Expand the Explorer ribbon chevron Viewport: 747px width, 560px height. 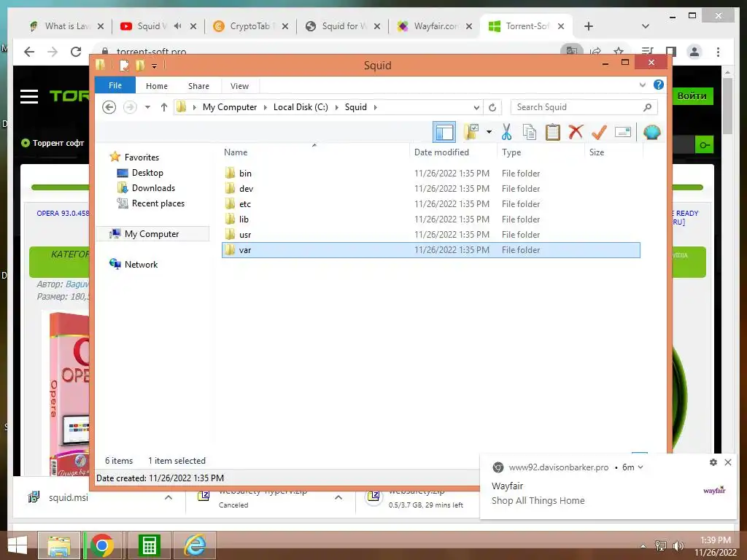tap(642, 85)
